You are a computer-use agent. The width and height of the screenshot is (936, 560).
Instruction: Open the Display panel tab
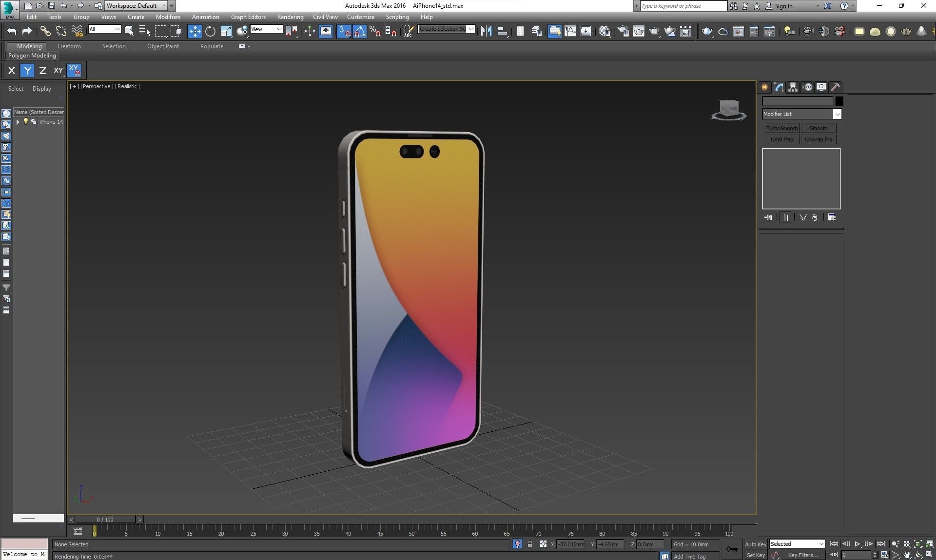point(821,87)
